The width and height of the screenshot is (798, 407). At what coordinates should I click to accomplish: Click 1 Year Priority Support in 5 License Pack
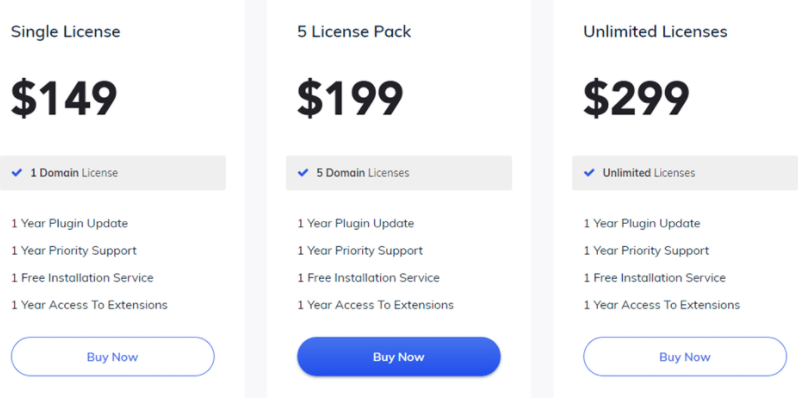click(360, 250)
